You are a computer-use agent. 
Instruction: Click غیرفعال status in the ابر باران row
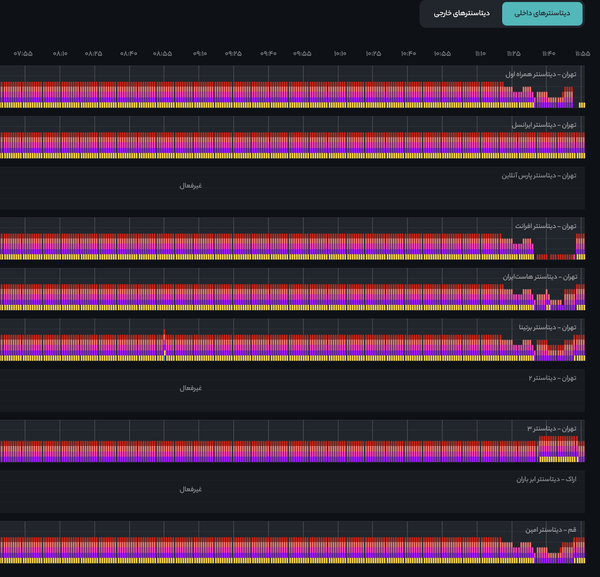191,489
